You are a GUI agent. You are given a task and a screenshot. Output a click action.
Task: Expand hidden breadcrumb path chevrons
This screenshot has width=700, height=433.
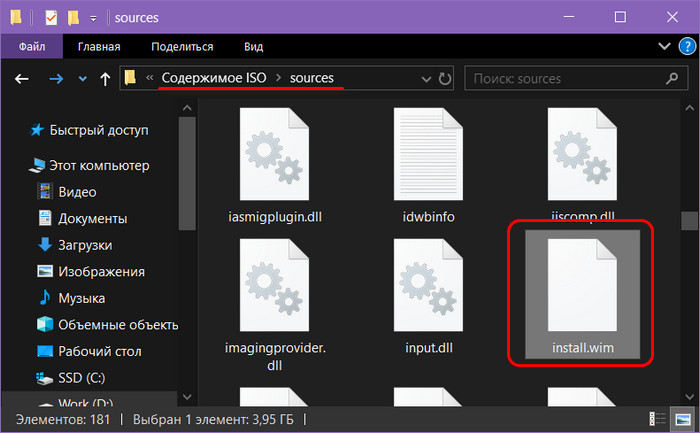150,78
